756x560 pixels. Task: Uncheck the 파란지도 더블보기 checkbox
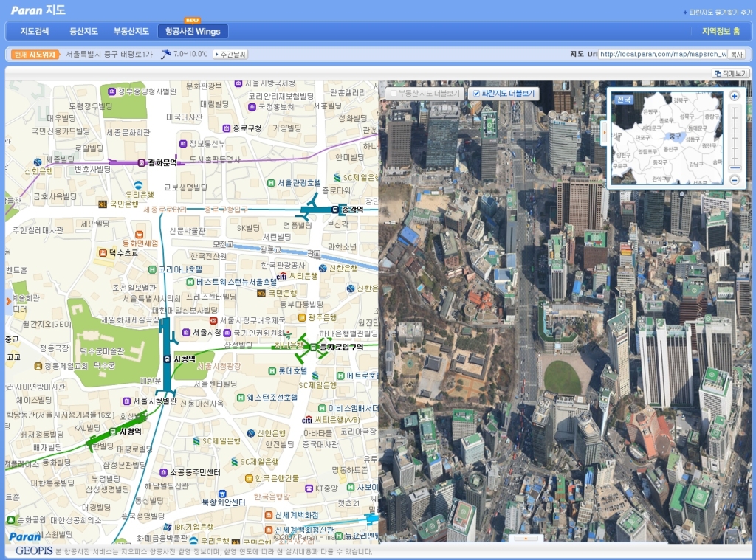tap(476, 94)
